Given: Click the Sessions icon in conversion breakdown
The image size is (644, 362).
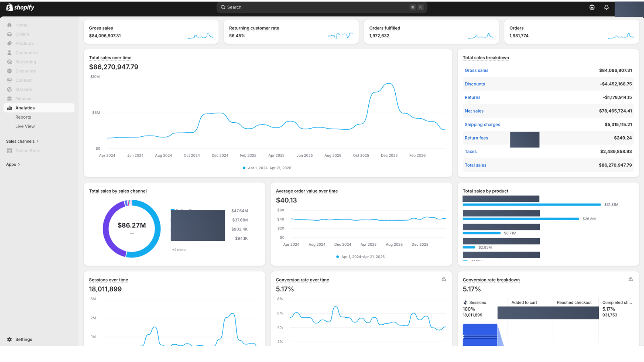Looking at the screenshot, I should coord(465,302).
